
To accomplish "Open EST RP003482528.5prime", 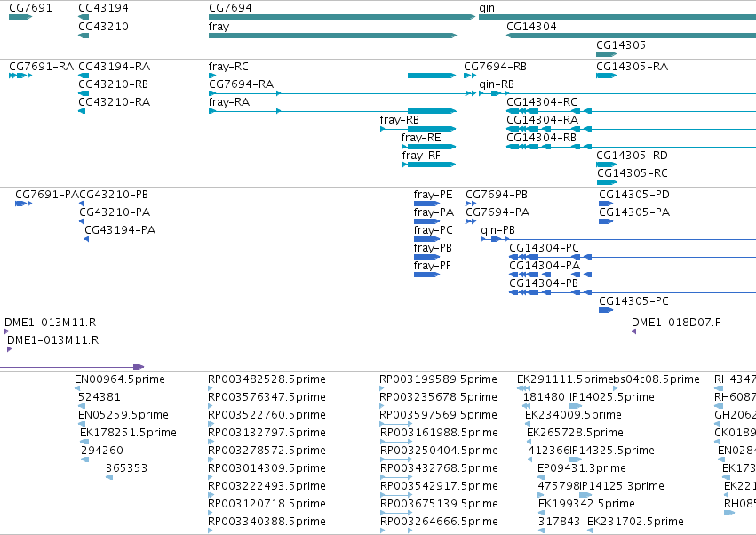I will (267, 379).
